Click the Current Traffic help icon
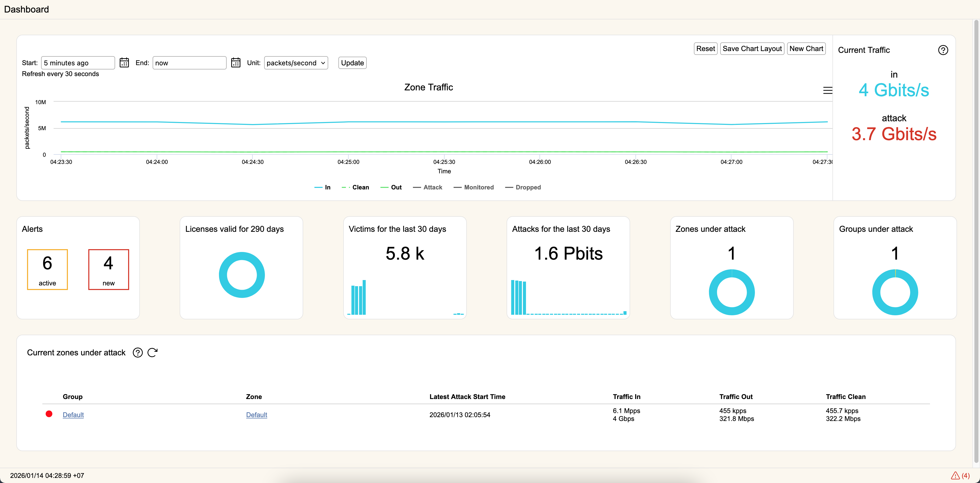 click(943, 50)
